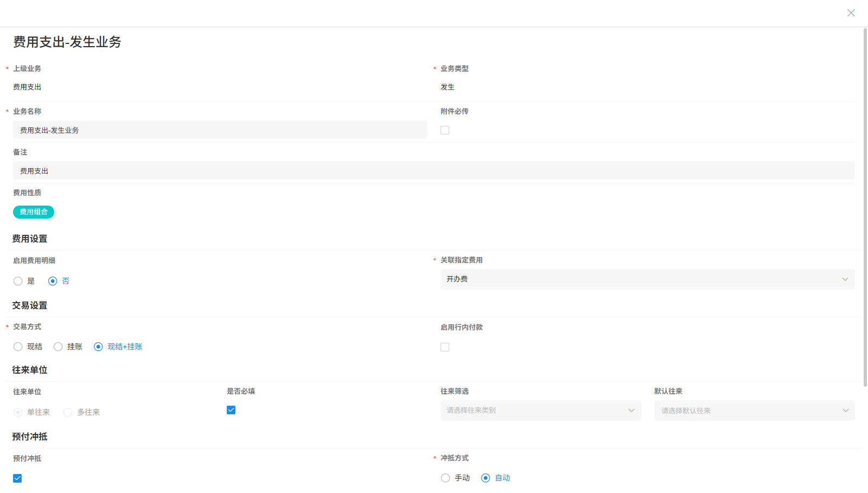Viewport: 868px width, 493px height.
Task: Choose 挂账 as the 交易方式
Action: point(58,347)
